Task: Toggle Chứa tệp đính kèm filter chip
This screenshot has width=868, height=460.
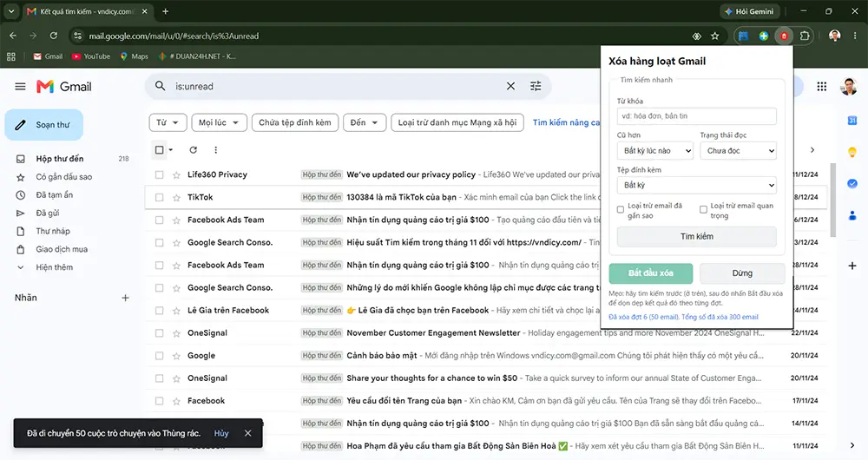Action: pyautogui.click(x=294, y=123)
